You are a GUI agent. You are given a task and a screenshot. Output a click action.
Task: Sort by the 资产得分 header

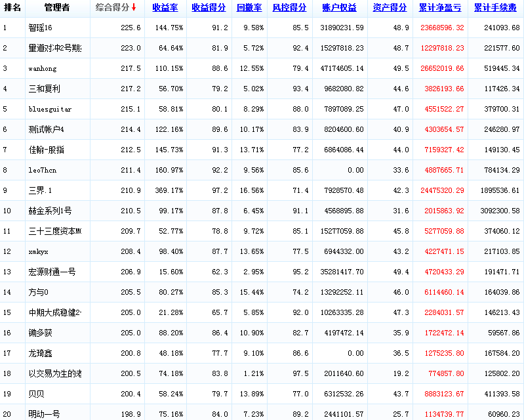click(x=390, y=8)
